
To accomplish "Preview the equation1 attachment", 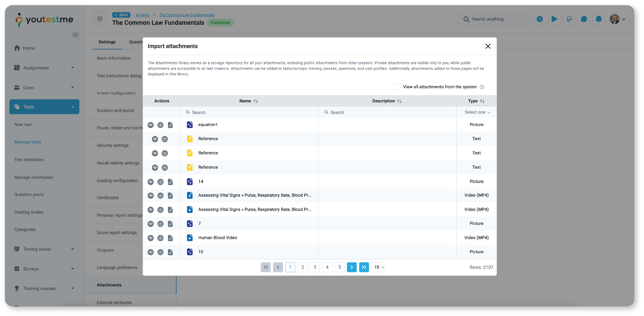I will coord(151,125).
